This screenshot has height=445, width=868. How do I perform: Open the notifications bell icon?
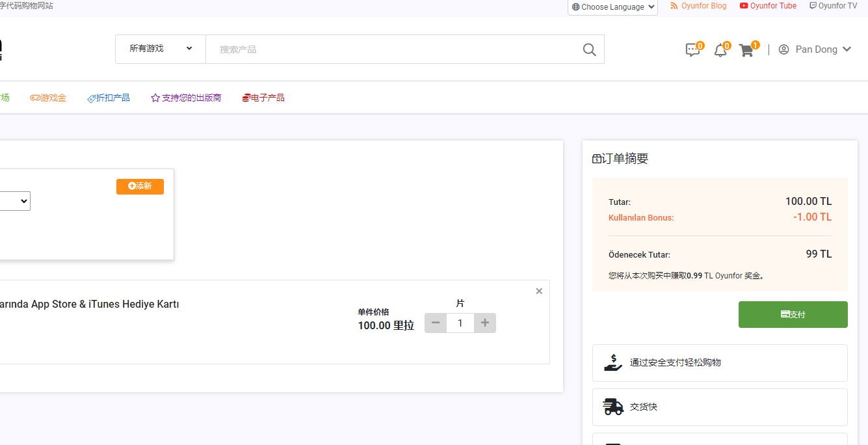[720, 50]
